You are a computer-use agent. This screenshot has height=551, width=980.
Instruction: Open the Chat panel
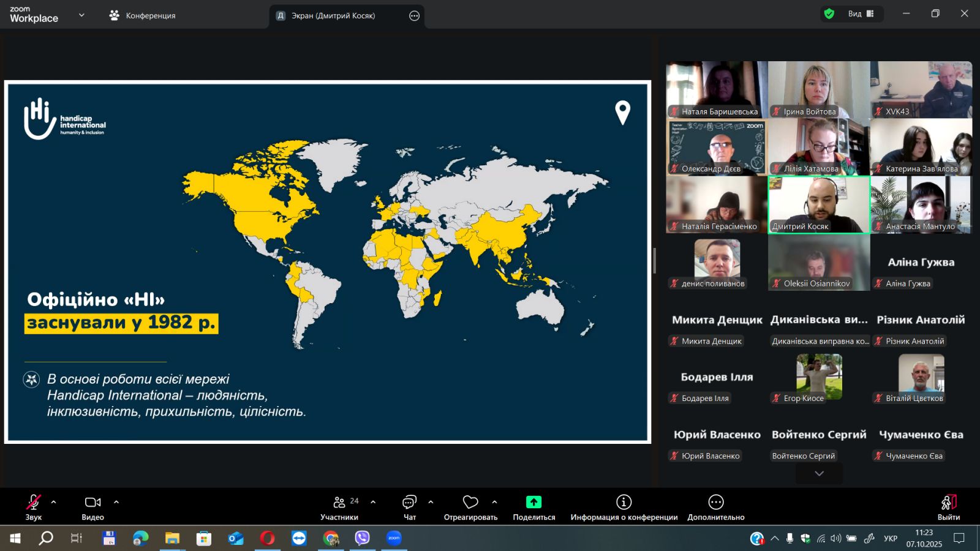pos(409,503)
